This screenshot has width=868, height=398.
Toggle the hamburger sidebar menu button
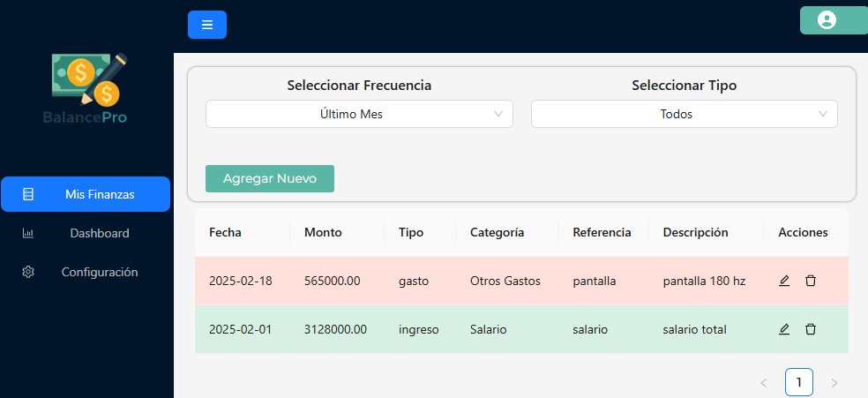pos(207,25)
